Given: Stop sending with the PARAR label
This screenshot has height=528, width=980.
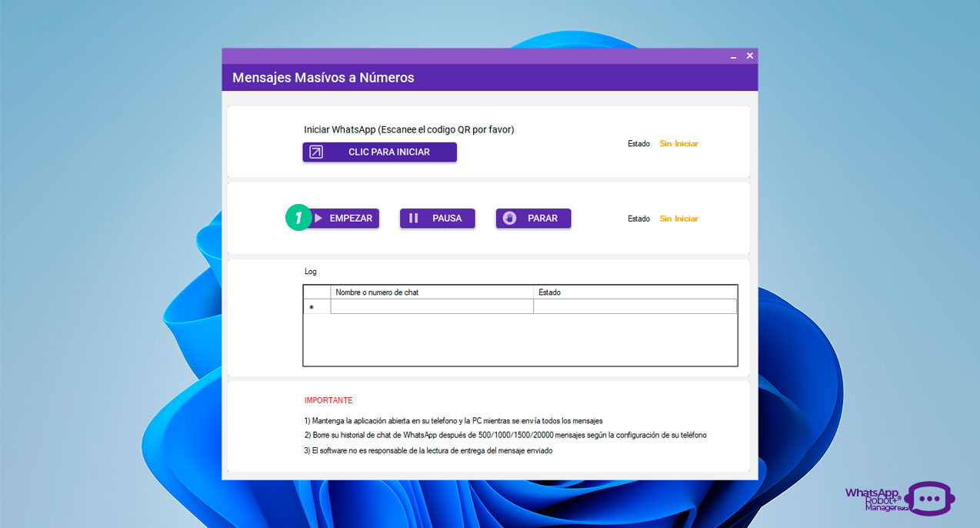Looking at the screenshot, I should (x=542, y=219).
